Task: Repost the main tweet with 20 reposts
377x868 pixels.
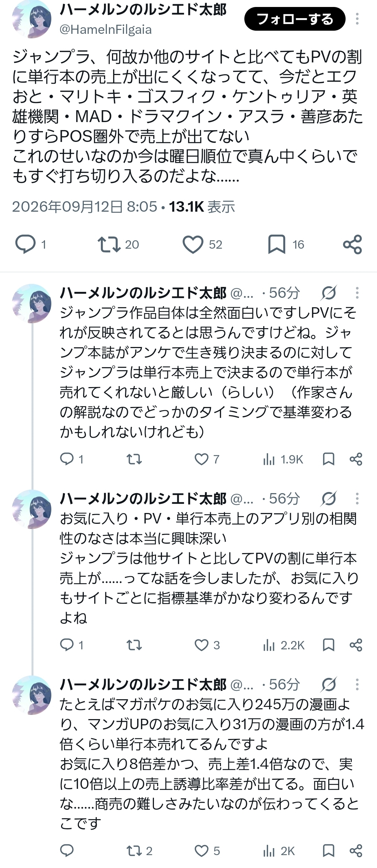Action: tap(118, 244)
